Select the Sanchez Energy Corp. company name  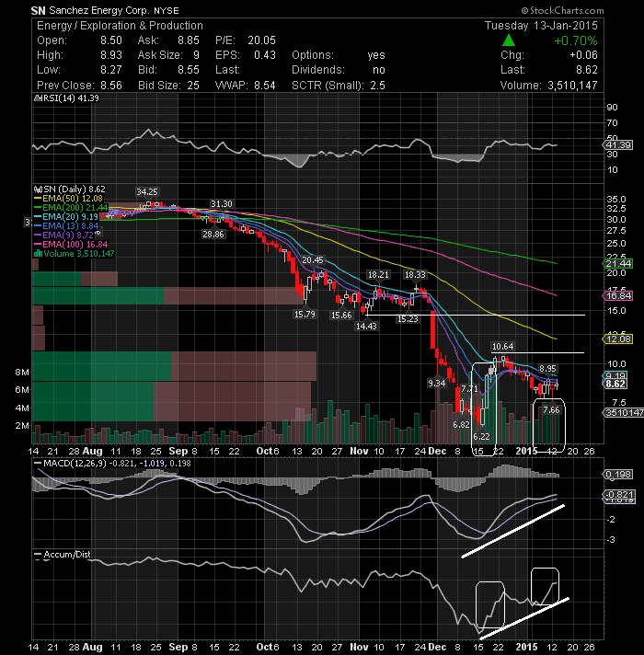click(99, 10)
